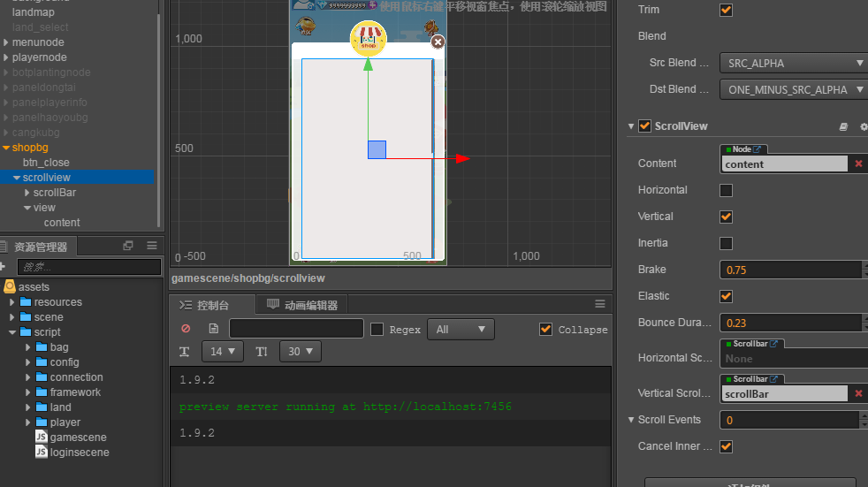Open the ScrollView component help docs
The height and width of the screenshot is (487, 868).
tap(843, 126)
